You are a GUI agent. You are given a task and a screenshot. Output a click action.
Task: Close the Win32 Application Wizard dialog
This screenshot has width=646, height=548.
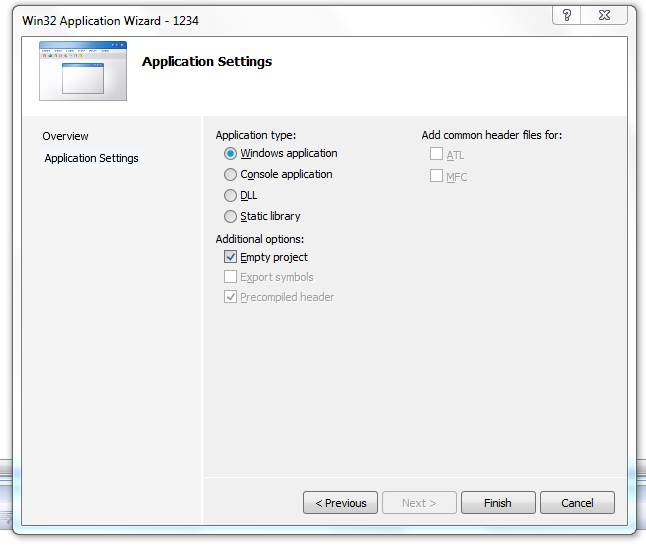[x=604, y=15]
